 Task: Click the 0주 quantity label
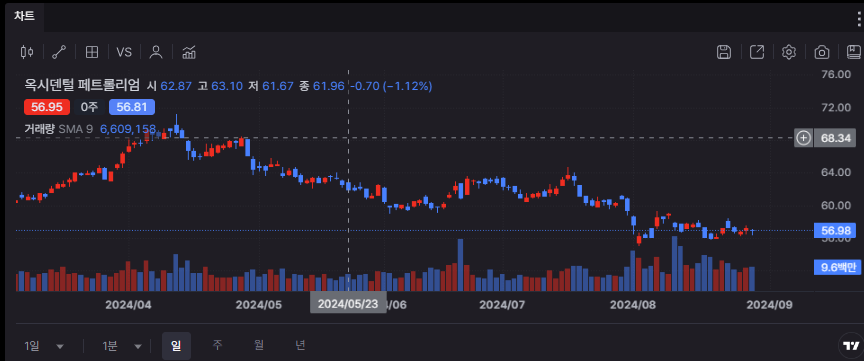pos(89,107)
